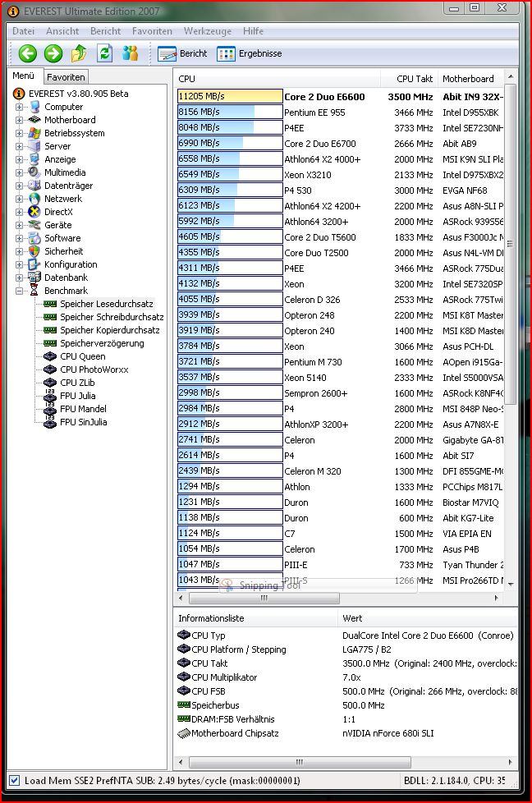The width and height of the screenshot is (532, 803).
Task: Sort by the CPU column header
Action: (x=277, y=79)
